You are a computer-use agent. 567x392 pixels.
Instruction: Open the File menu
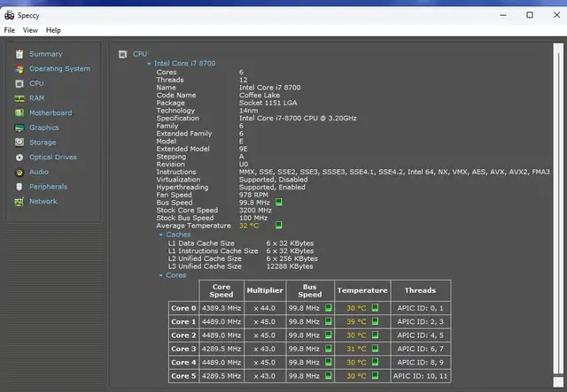pyautogui.click(x=10, y=30)
